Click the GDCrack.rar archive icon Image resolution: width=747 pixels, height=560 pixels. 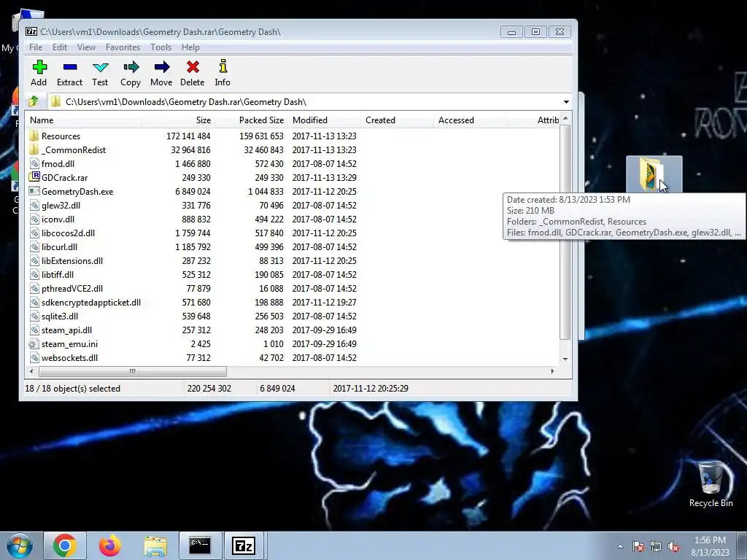(x=34, y=177)
